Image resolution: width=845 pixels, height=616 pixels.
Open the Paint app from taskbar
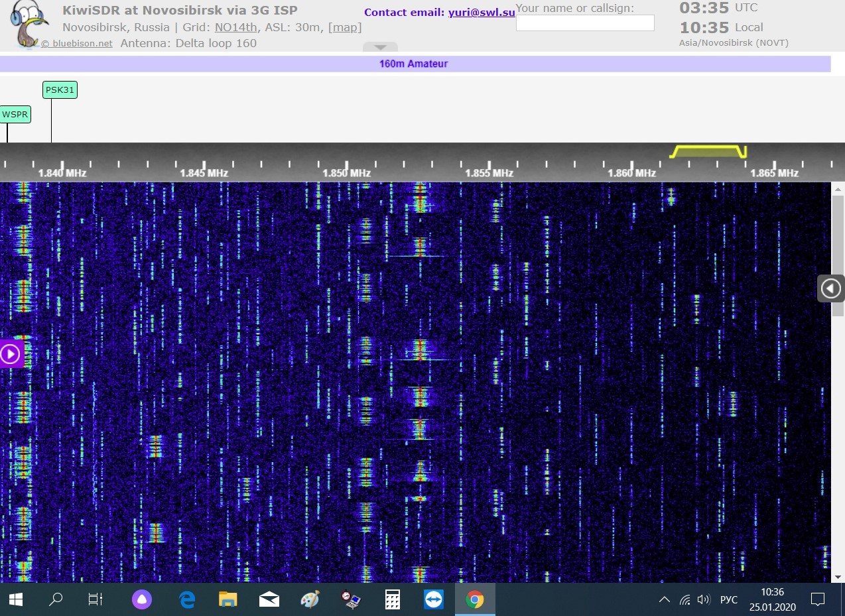310,600
